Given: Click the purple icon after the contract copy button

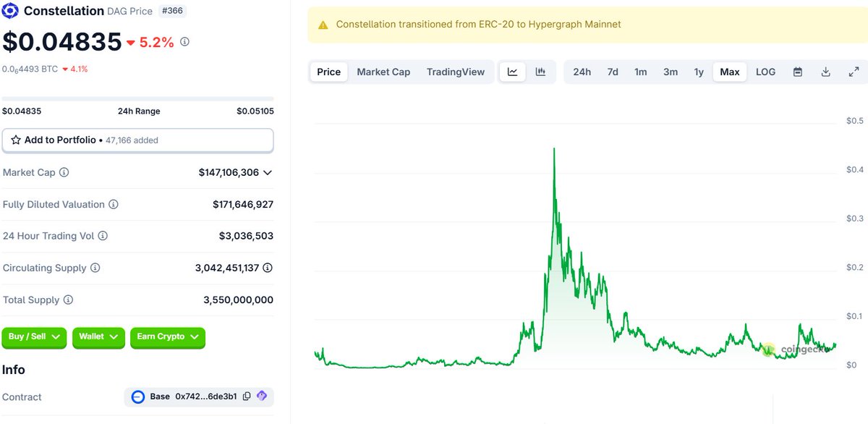Looking at the screenshot, I should click(262, 397).
